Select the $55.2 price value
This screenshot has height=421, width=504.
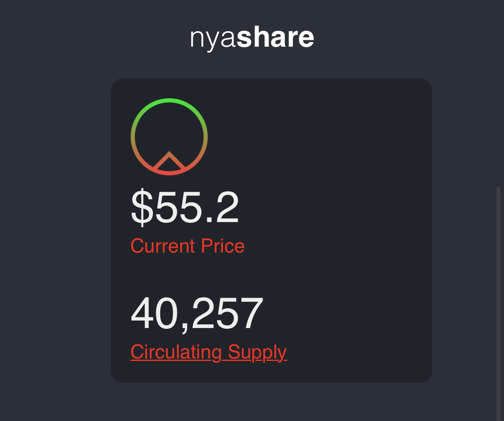[x=185, y=207]
